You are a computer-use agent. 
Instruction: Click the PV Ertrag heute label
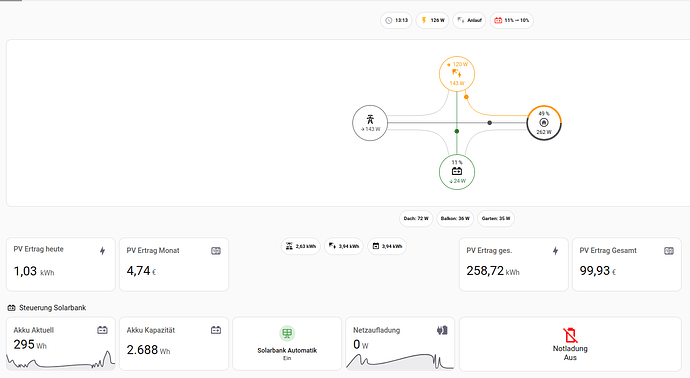[x=38, y=249]
